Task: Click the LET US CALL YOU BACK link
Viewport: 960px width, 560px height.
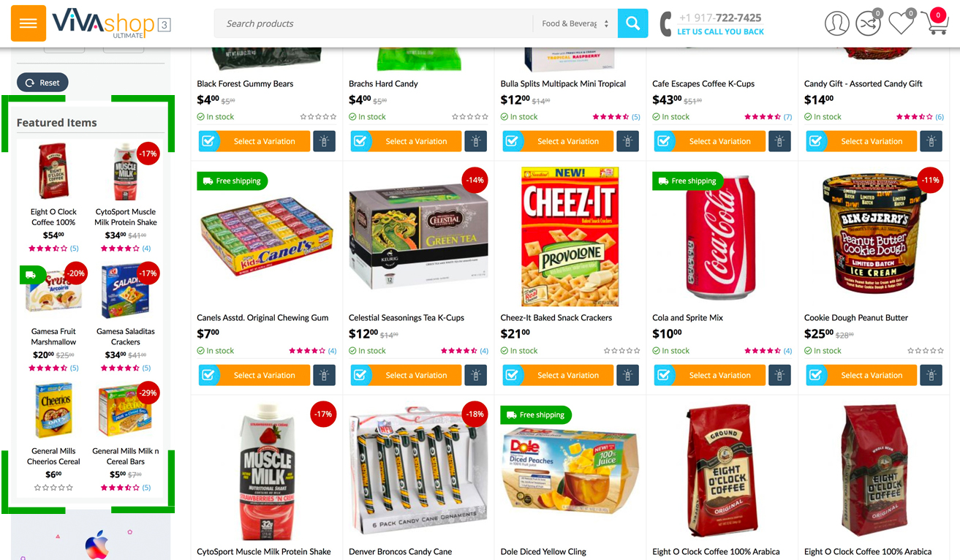Action: point(720,32)
